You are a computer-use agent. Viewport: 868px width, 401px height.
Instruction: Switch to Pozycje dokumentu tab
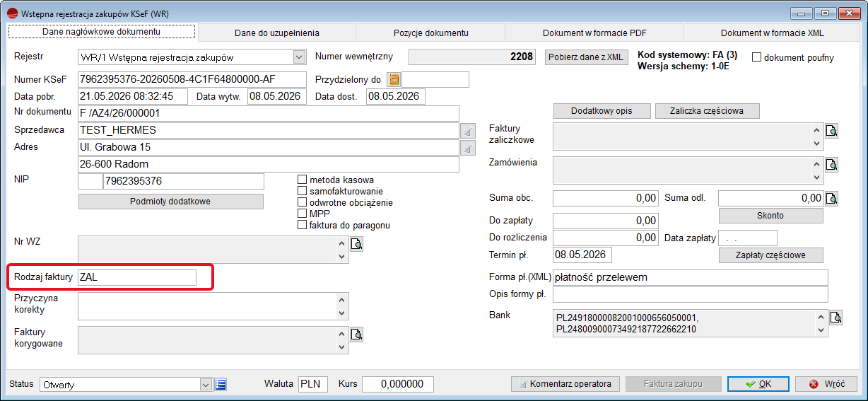[x=430, y=33]
